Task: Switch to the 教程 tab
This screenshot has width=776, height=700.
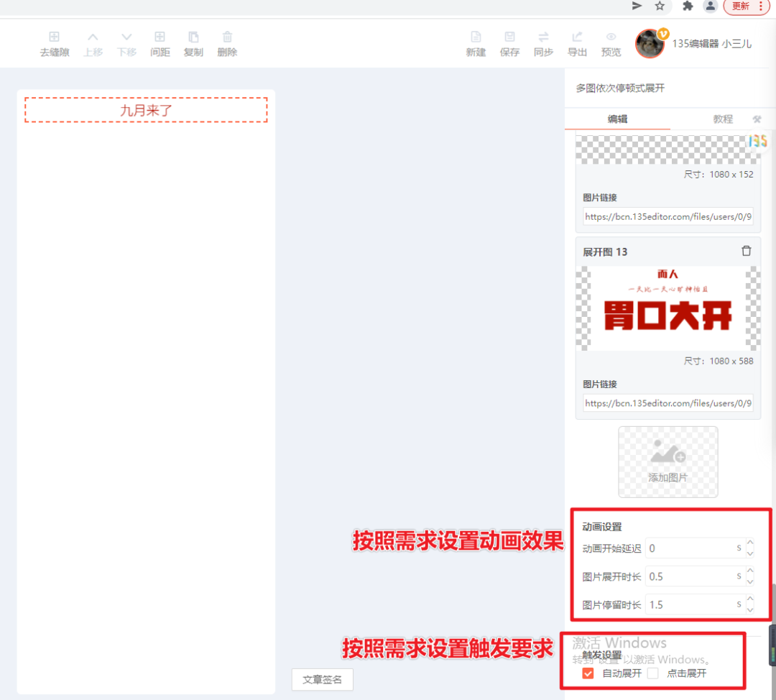Action: point(723,119)
